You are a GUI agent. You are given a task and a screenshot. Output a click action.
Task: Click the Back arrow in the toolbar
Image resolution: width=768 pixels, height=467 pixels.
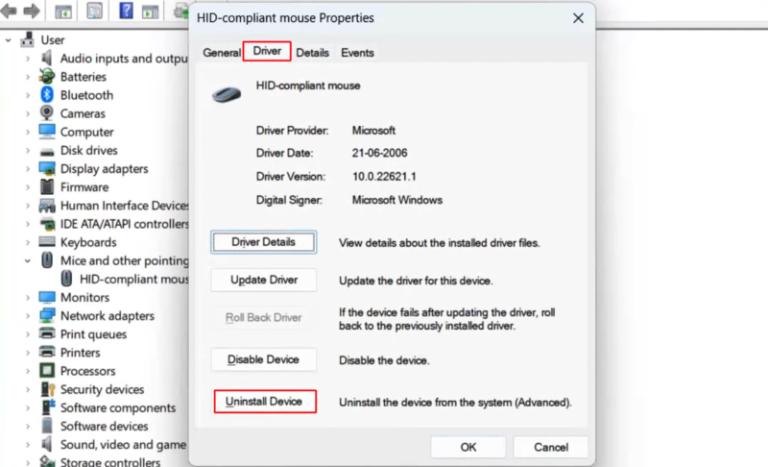(10, 13)
